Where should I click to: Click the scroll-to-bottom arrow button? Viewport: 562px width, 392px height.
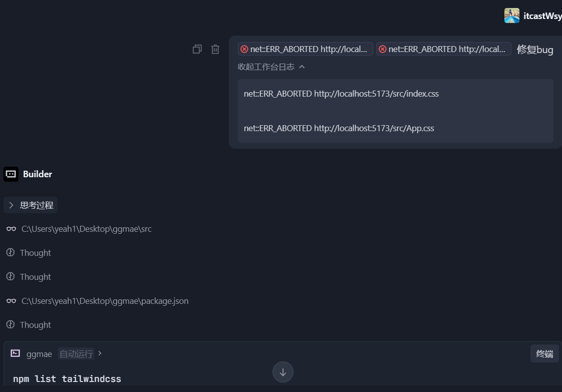tap(283, 372)
